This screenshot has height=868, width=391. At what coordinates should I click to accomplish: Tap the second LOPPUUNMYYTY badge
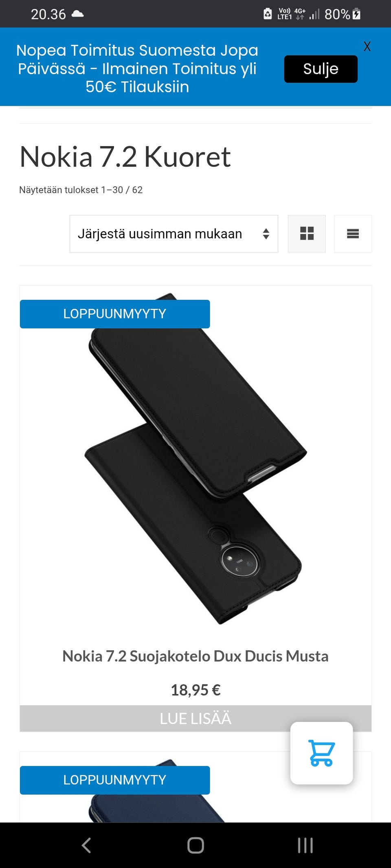coord(115,780)
